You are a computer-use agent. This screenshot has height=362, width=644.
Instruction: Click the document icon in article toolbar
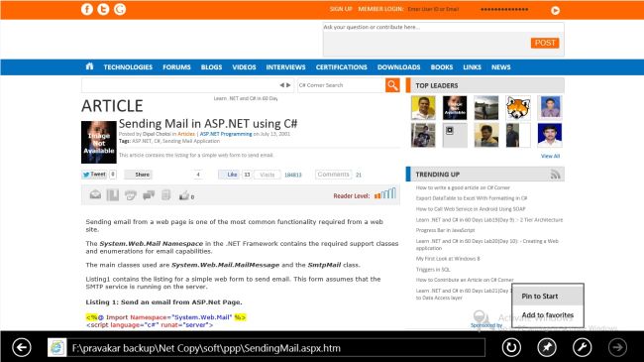click(x=165, y=195)
